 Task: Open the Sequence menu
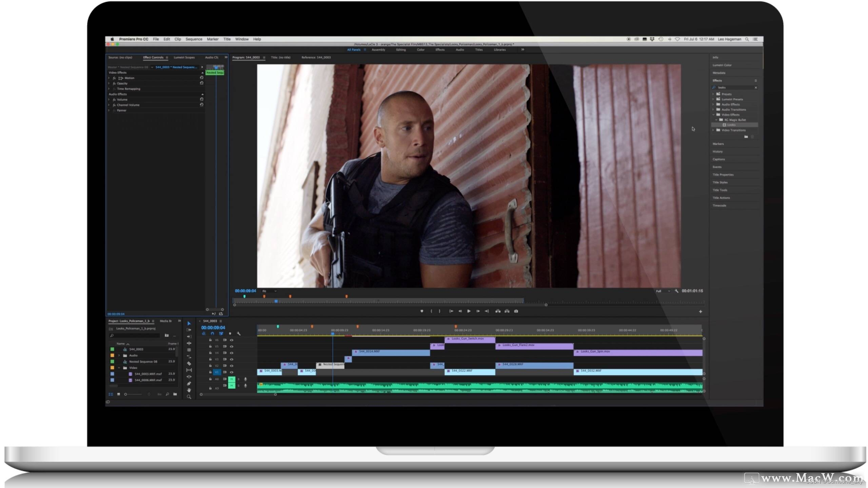(194, 39)
